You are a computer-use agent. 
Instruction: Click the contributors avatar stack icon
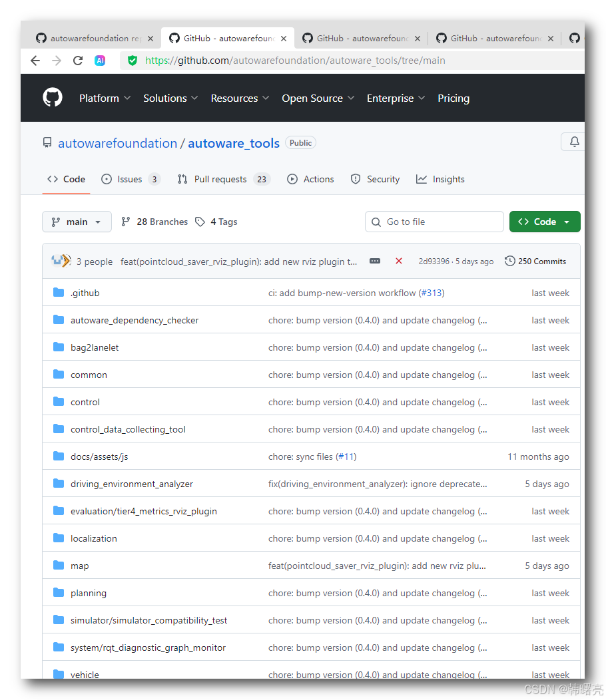coord(61,261)
